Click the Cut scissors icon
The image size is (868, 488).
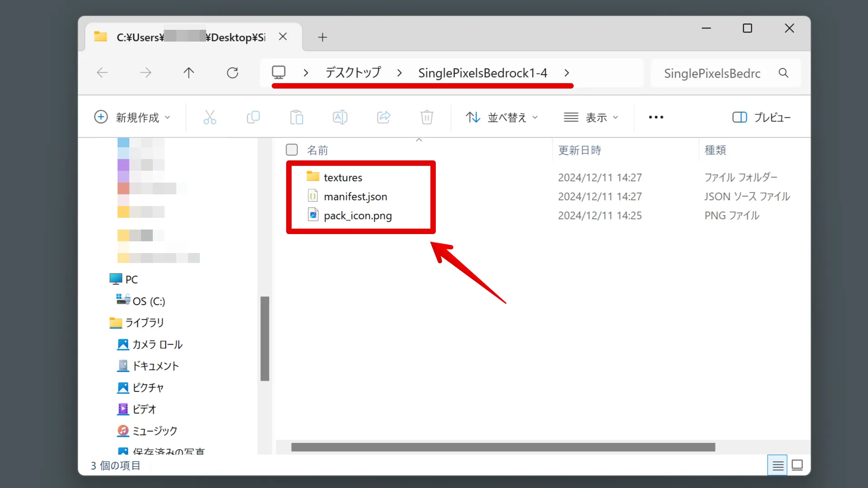(210, 117)
